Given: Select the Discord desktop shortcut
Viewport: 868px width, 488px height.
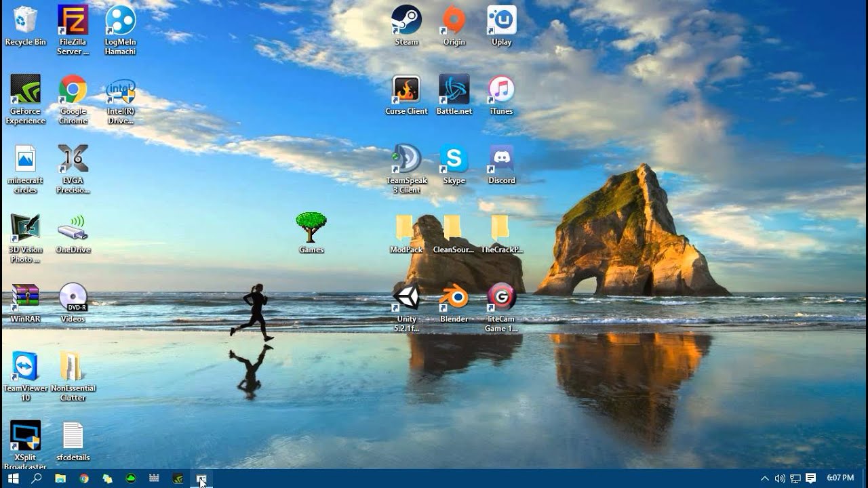Looking at the screenshot, I should click(502, 165).
